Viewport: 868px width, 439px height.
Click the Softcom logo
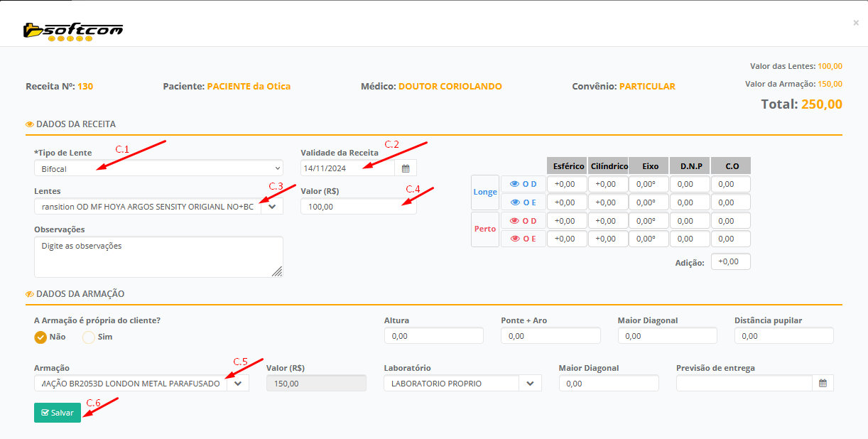[72, 30]
